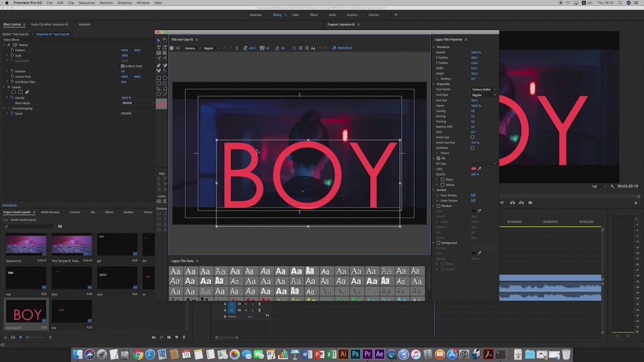
Task: Align title text to the left
Action: click(x=294, y=48)
